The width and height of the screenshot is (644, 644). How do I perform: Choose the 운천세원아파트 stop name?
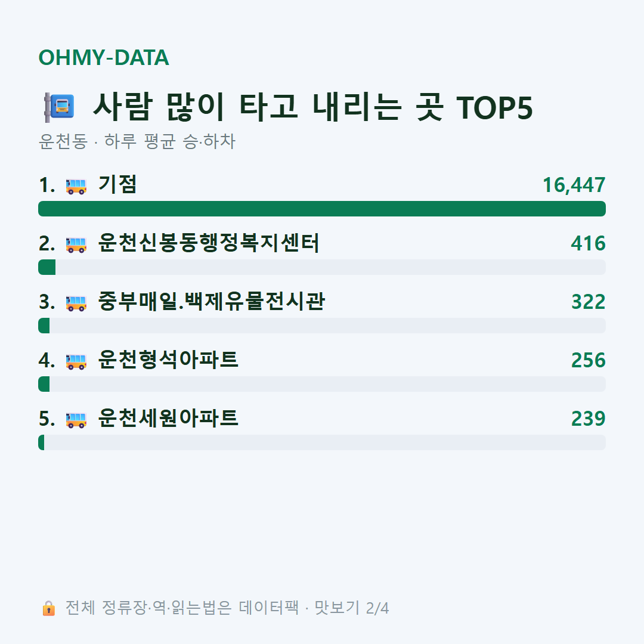tap(168, 418)
